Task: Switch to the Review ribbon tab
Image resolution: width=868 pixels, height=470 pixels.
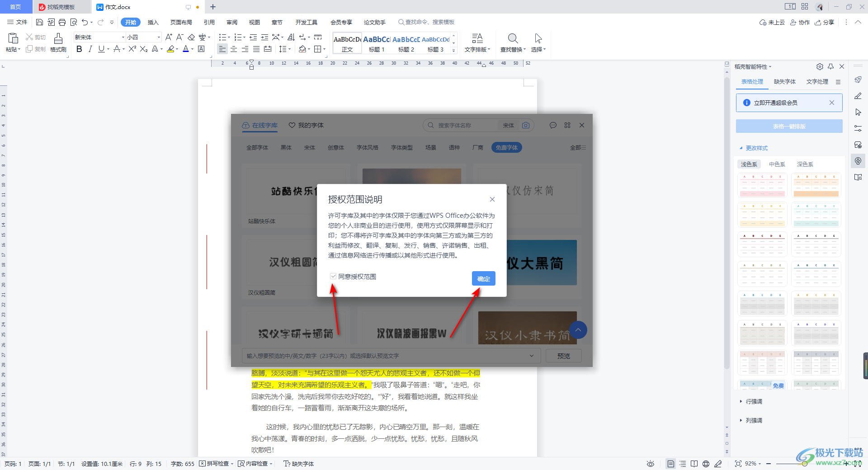Action: (232, 22)
